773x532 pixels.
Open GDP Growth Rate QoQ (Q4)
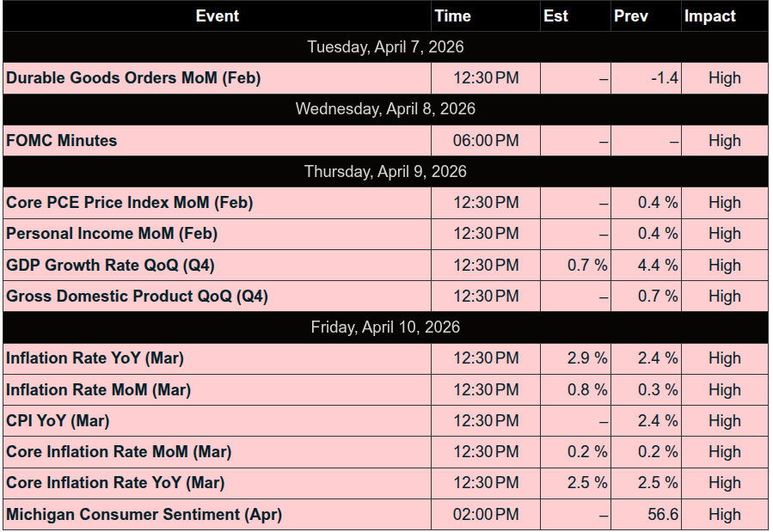(110, 266)
